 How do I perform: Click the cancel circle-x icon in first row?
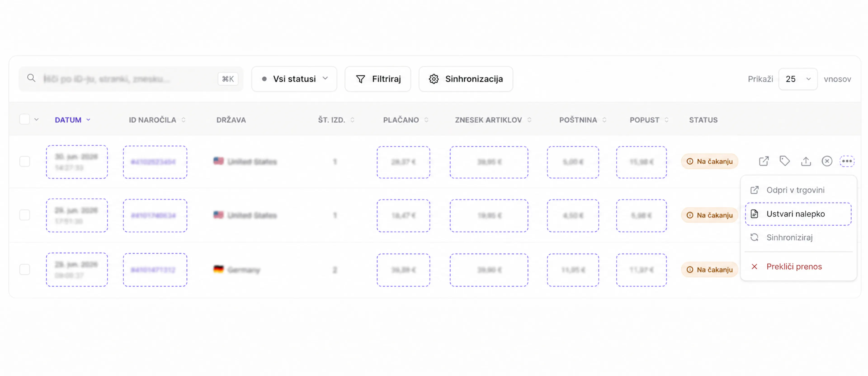click(x=827, y=161)
